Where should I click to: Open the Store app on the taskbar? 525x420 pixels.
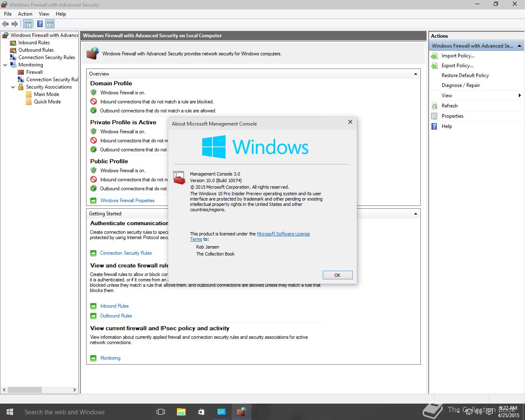[x=201, y=412]
